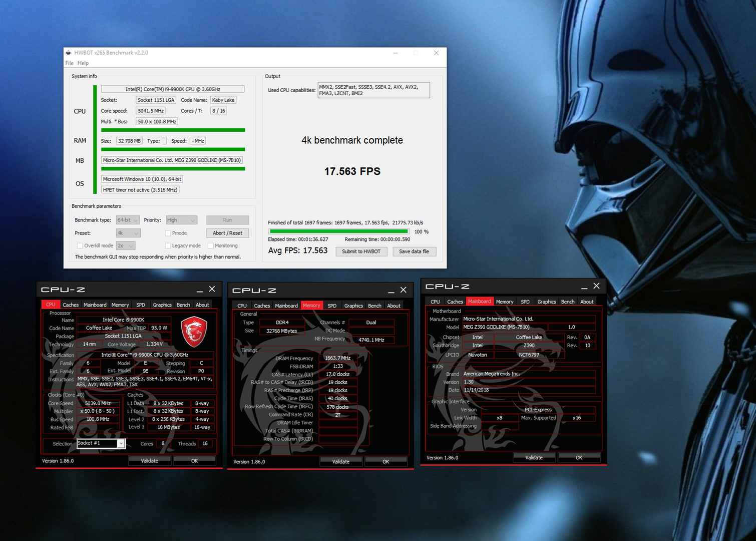Open Bench tab in CPU-Z Memory window
This screenshot has width=756, height=541.
pos(374,306)
